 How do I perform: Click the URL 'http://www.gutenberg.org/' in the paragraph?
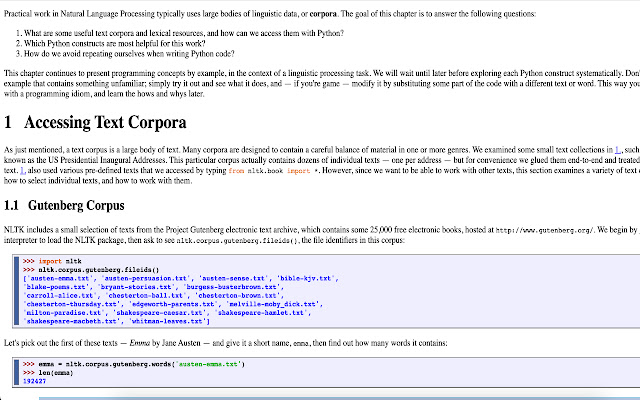click(x=544, y=230)
